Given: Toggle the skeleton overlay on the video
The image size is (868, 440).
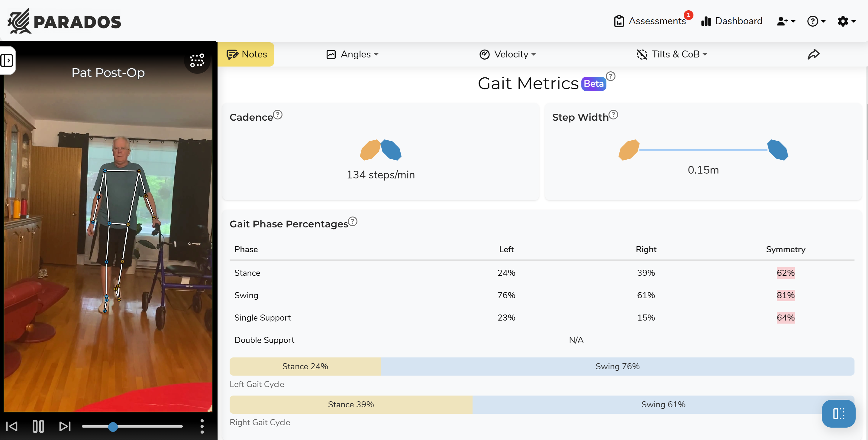Looking at the screenshot, I should 197,60.
